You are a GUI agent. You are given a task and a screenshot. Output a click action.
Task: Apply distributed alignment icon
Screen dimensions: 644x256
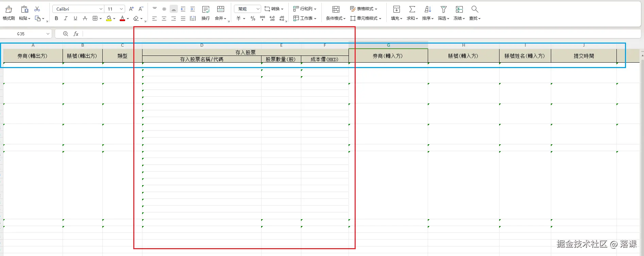pyautogui.click(x=193, y=18)
